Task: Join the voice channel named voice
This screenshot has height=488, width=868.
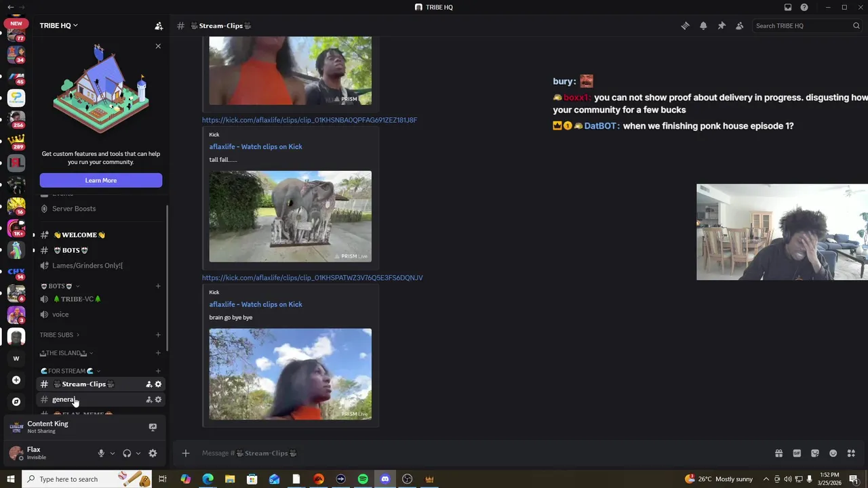Action: (101, 314)
